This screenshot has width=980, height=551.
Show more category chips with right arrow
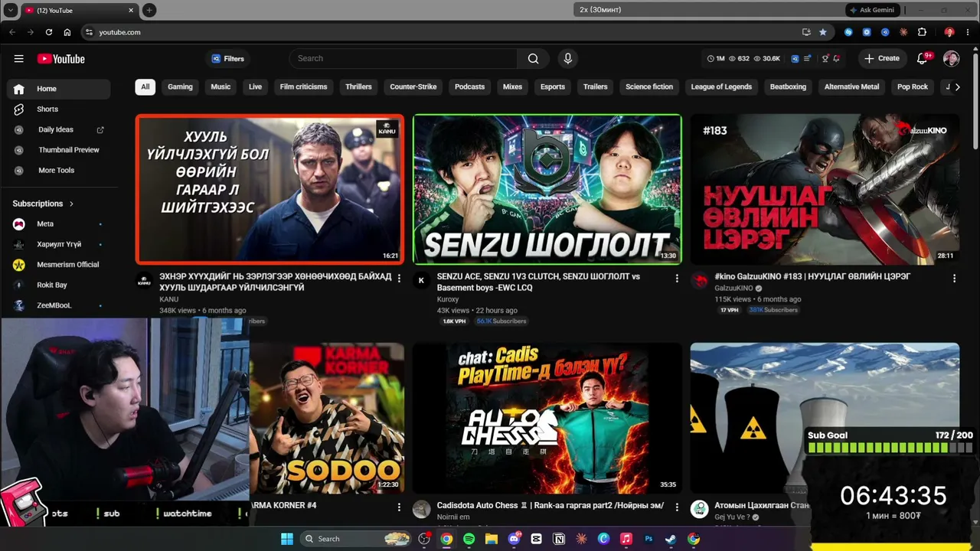[x=957, y=87]
